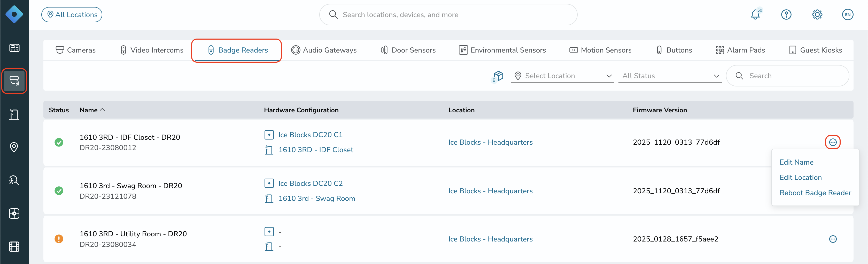Open the map pin icon in sidebar

(14, 147)
